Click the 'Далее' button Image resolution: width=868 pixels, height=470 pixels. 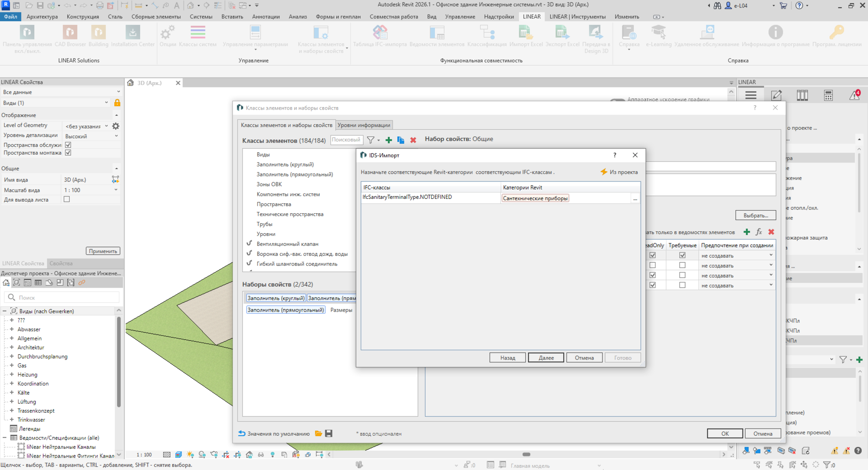pos(545,358)
